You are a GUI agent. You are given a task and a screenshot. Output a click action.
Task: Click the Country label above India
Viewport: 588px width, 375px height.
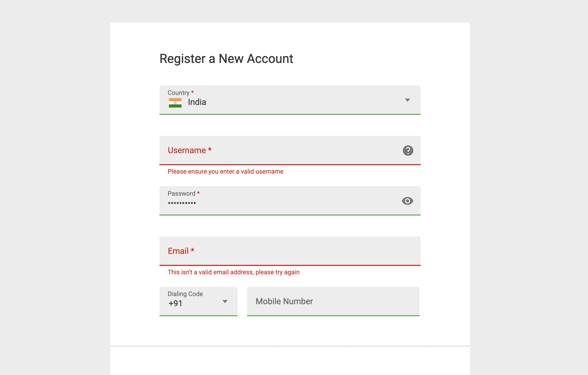(x=179, y=93)
